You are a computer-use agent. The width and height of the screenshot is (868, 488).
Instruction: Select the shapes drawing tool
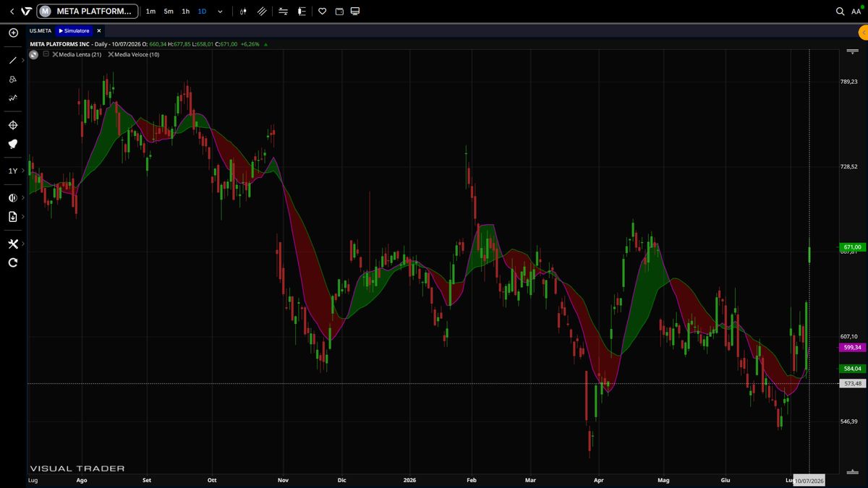pos(13,79)
